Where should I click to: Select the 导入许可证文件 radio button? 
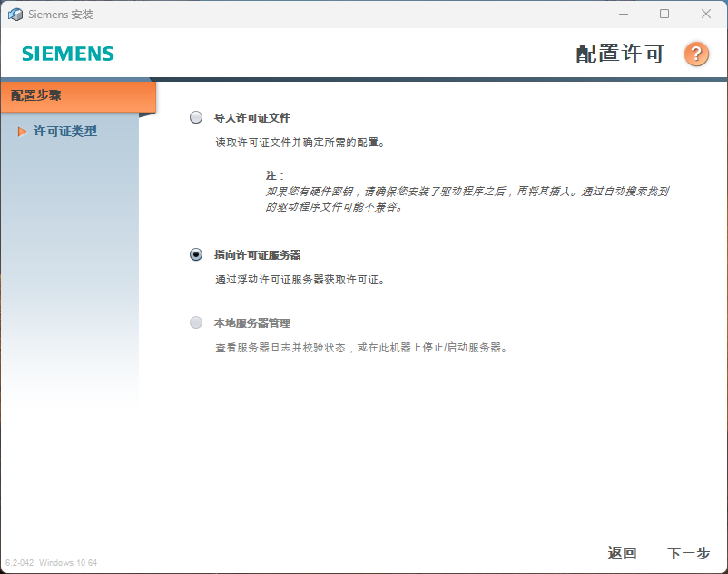click(195, 116)
